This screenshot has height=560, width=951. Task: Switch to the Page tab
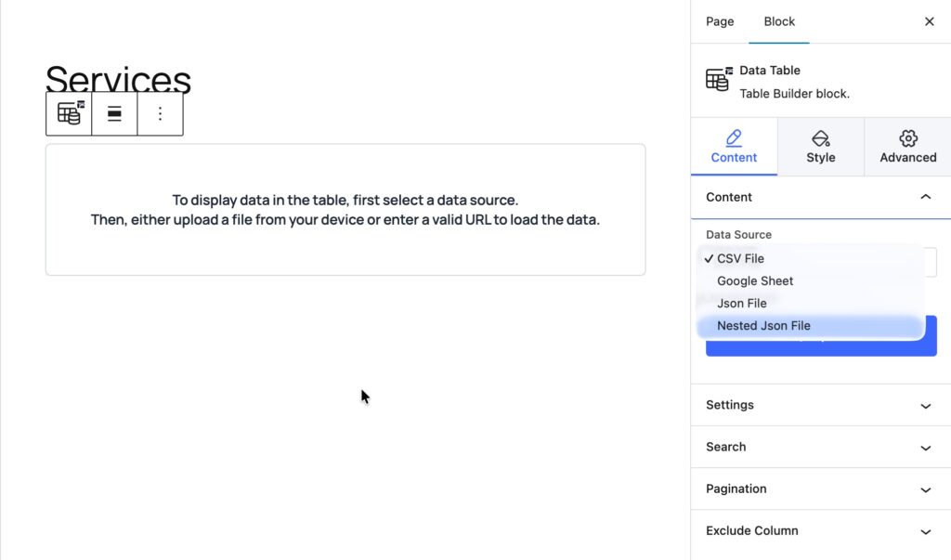[720, 21]
